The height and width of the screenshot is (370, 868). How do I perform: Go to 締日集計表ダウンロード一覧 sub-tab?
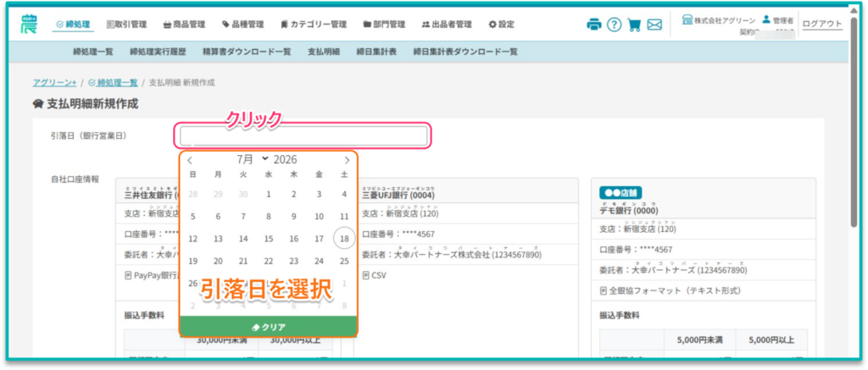(x=465, y=52)
